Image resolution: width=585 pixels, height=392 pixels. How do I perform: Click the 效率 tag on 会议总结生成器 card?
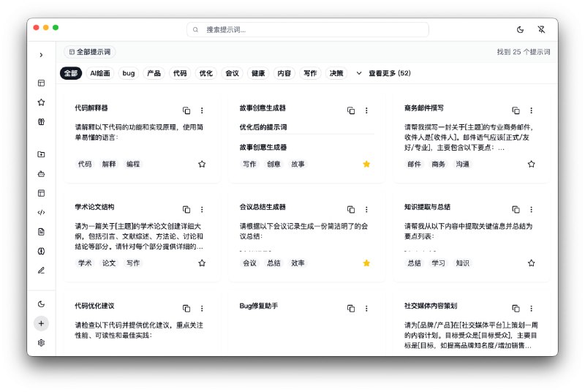click(x=298, y=263)
